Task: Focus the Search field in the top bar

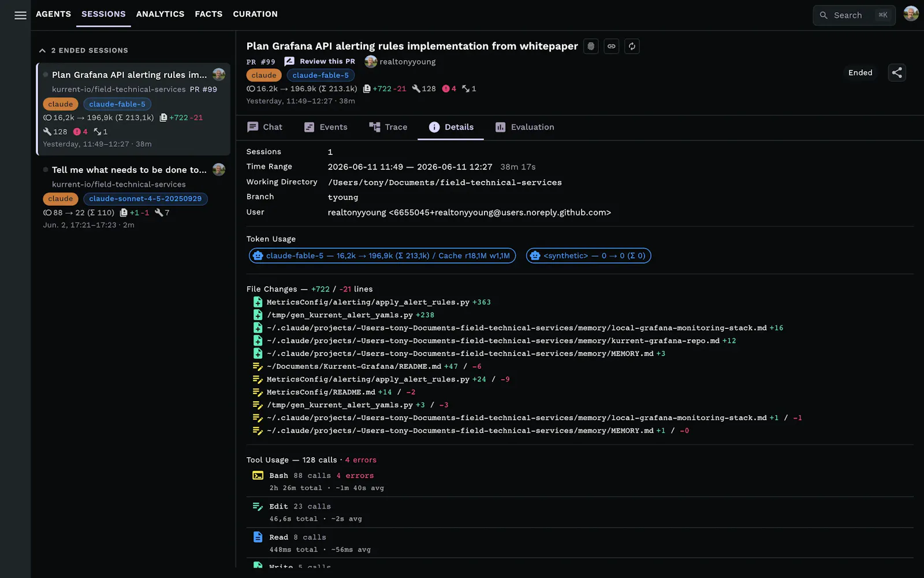Action: 854,15
